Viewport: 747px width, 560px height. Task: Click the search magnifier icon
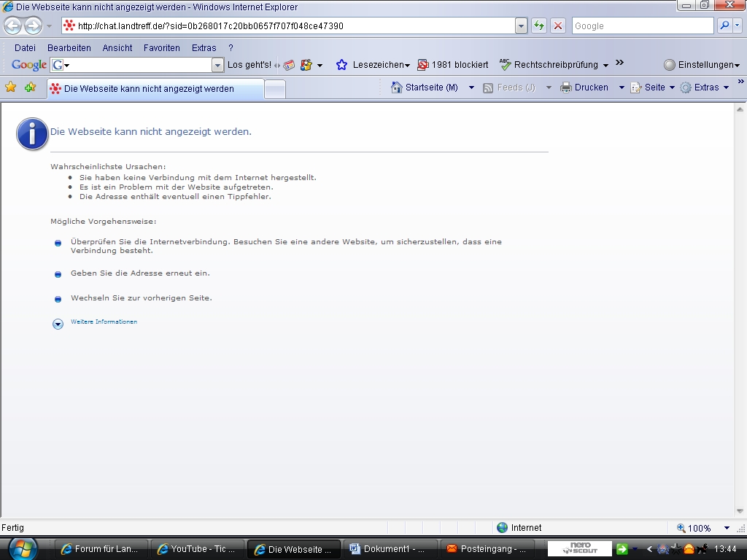pyautogui.click(x=724, y=26)
